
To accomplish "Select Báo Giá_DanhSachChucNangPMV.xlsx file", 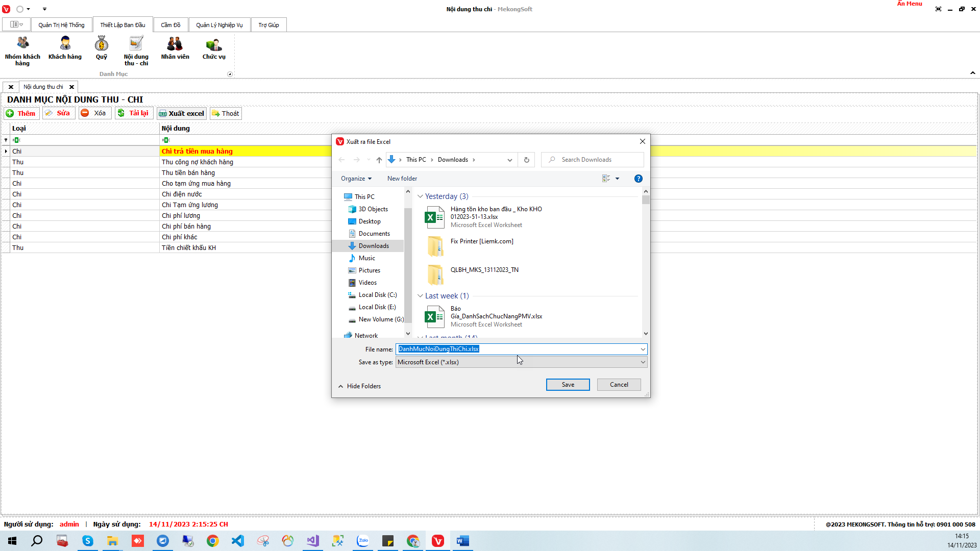I will pyautogui.click(x=483, y=316).
